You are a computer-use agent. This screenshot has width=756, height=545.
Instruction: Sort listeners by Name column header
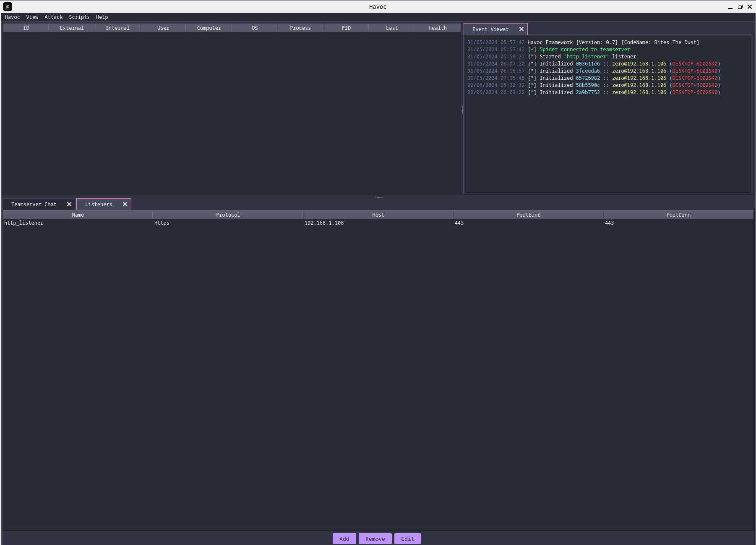pyautogui.click(x=78, y=215)
